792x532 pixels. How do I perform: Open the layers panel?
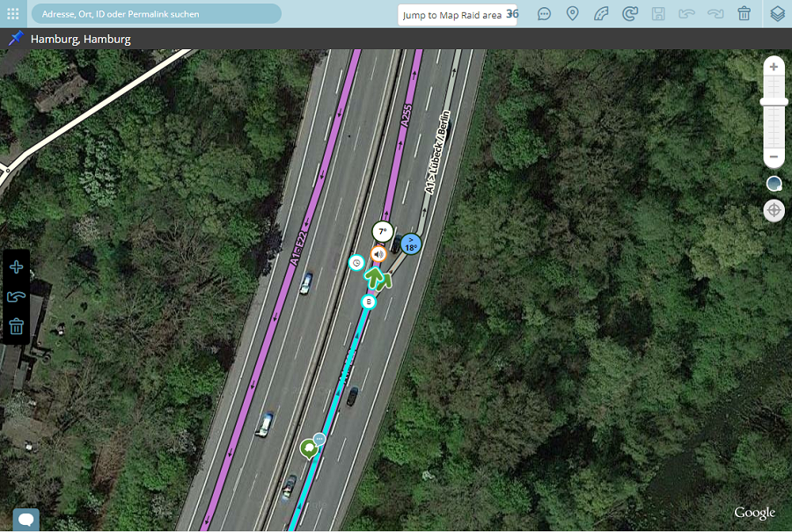pyautogui.click(x=777, y=14)
